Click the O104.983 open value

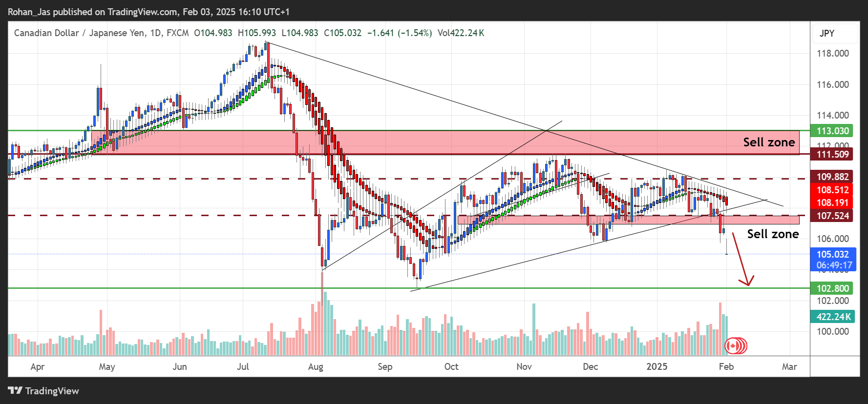click(213, 33)
